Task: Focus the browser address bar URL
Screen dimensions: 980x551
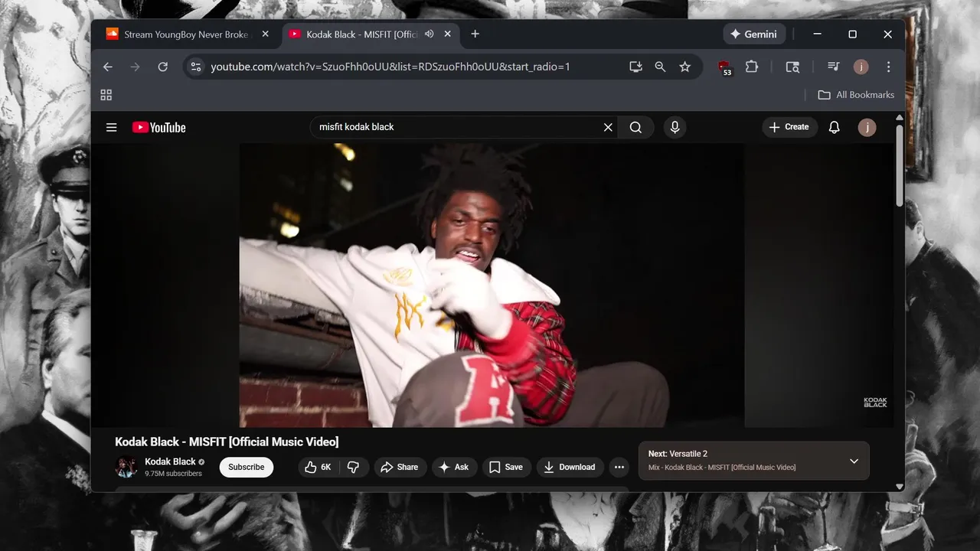Action: click(x=390, y=67)
